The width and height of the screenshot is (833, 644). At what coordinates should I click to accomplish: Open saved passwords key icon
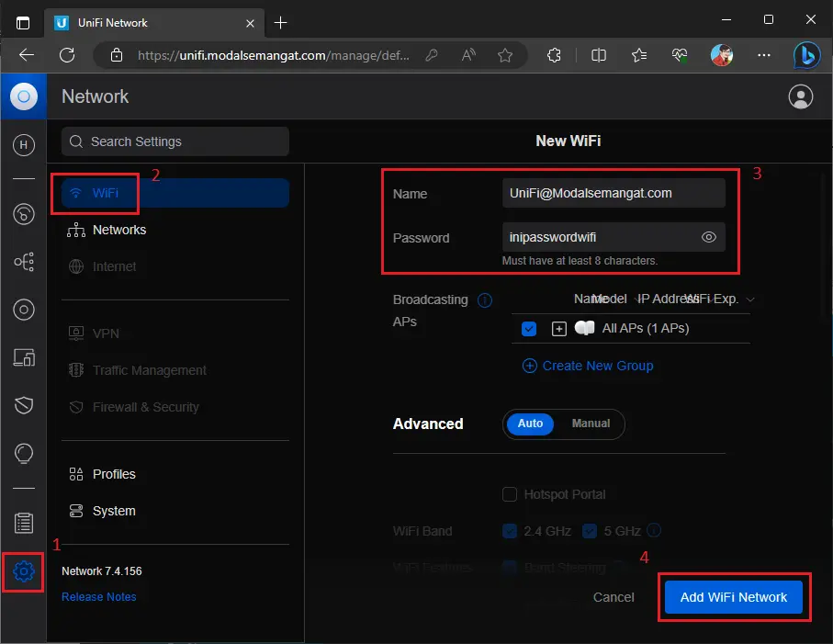click(432, 55)
